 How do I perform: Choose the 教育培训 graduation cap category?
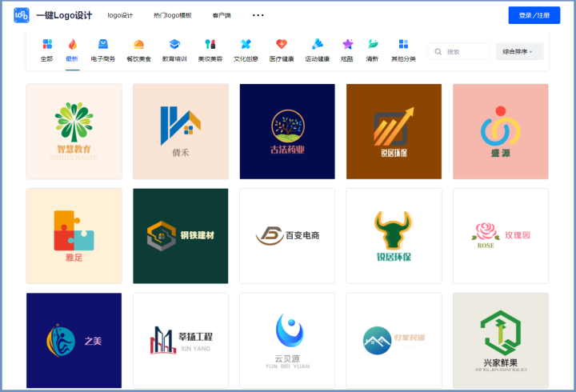coord(174,45)
